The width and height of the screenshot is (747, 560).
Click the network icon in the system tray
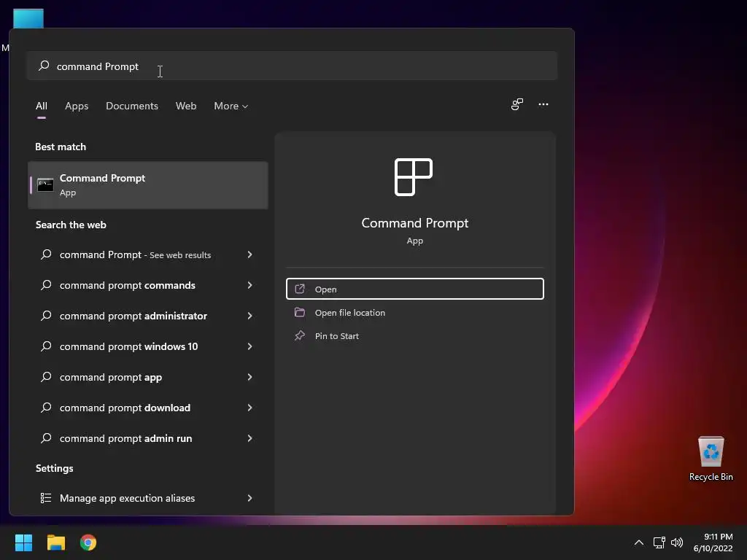point(659,542)
